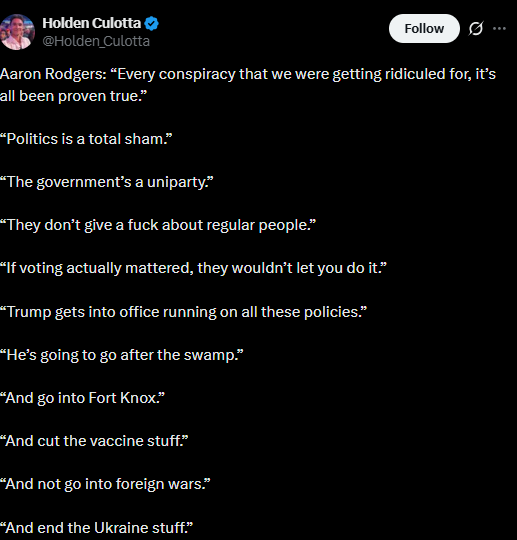Select the "And go into Fort Knox" line

[82, 398]
